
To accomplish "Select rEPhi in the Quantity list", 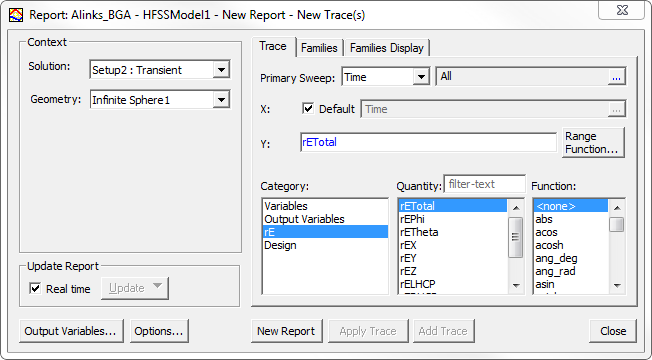I will (x=453, y=219).
